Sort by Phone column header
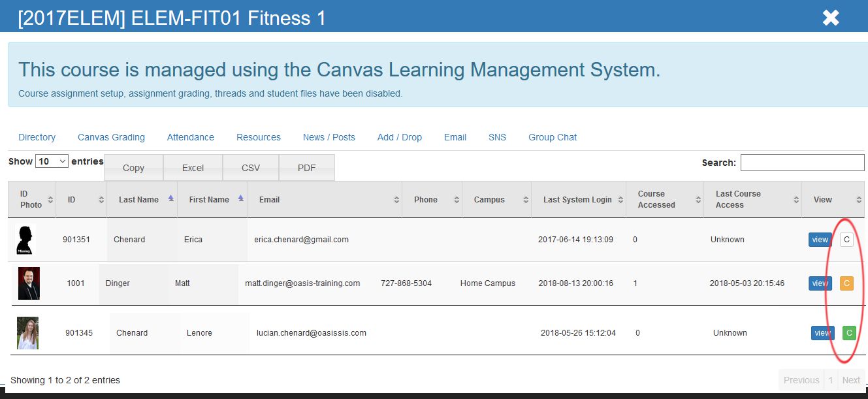The image size is (868, 399). 432,199
